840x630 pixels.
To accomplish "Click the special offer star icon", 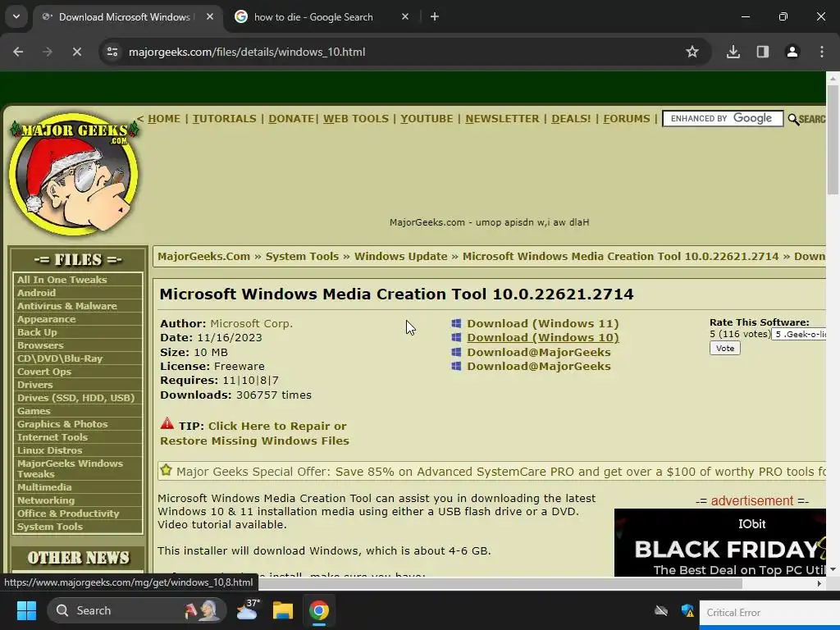I will click(x=166, y=470).
